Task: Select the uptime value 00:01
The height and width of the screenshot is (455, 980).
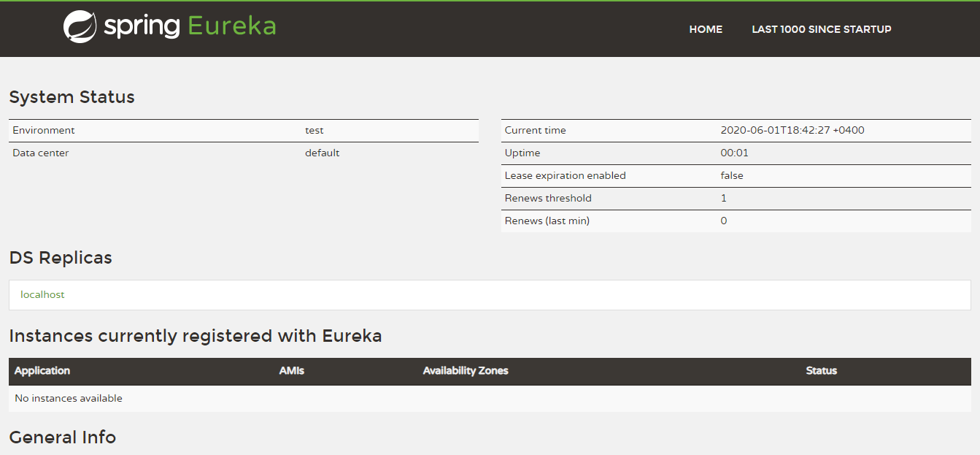Action: tap(735, 153)
